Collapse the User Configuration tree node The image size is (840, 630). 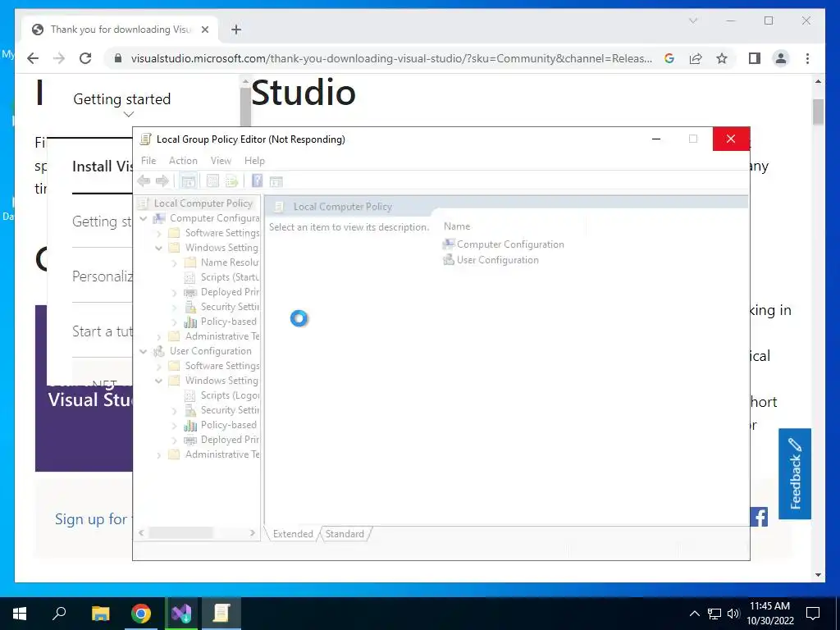pos(143,351)
